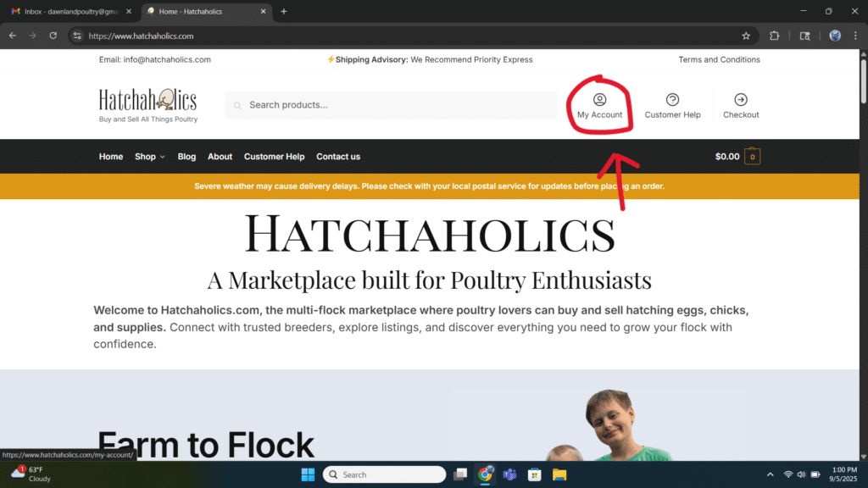
Task: Go to Checkout in header
Action: tap(741, 106)
